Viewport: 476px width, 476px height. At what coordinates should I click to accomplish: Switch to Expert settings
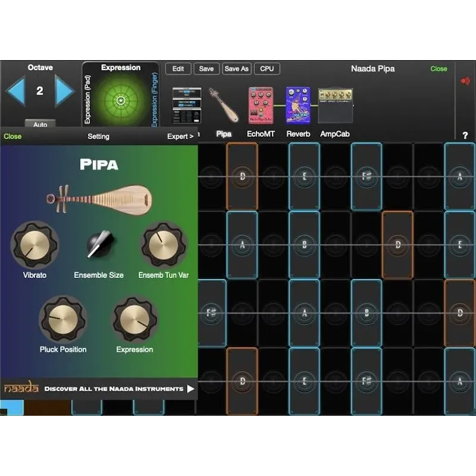[180, 136]
